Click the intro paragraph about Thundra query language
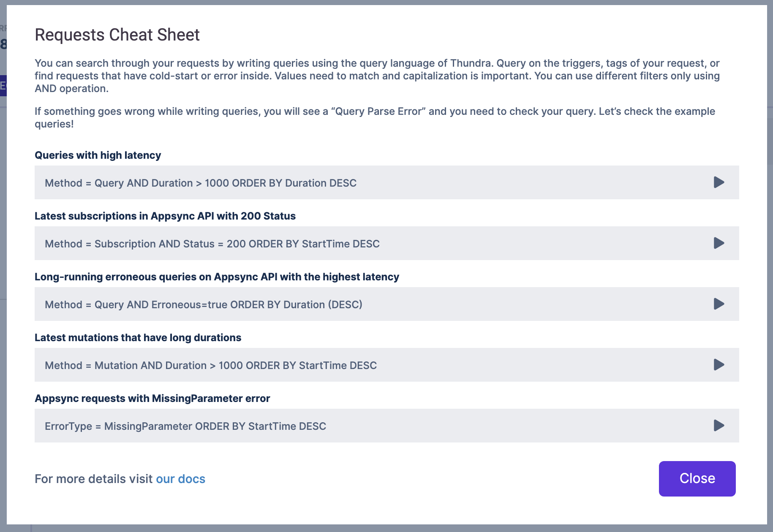Screen dimensions: 773x532 coord(377,76)
